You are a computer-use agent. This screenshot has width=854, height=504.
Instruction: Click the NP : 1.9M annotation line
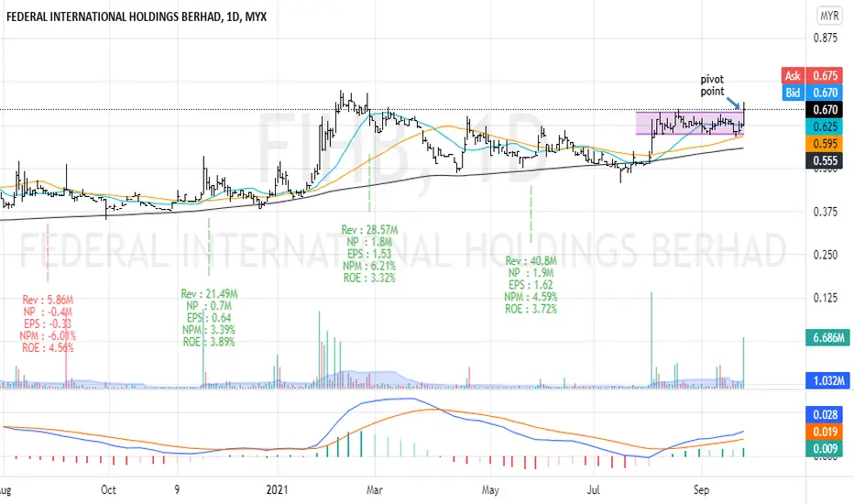click(531, 273)
